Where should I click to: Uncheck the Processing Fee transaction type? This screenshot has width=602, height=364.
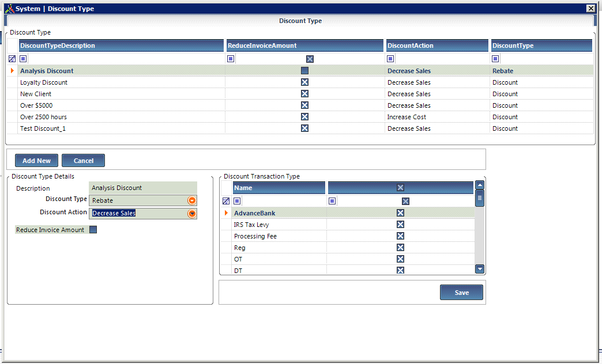pos(400,236)
